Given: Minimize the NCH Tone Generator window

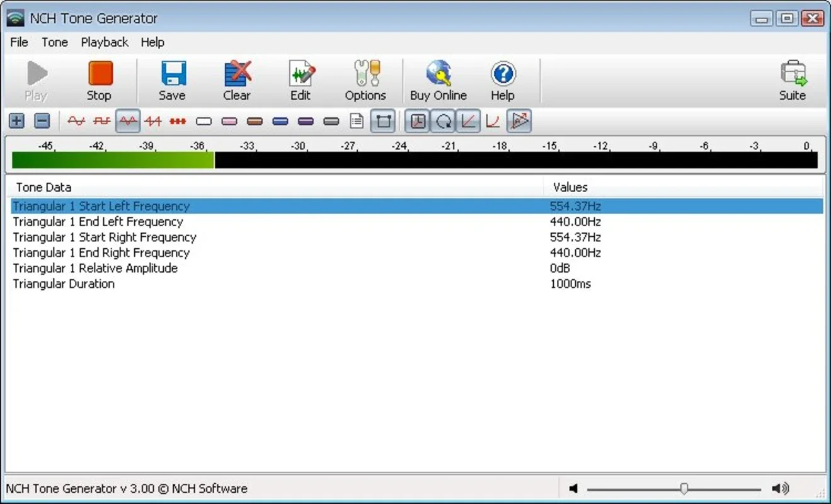Looking at the screenshot, I should [762, 18].
